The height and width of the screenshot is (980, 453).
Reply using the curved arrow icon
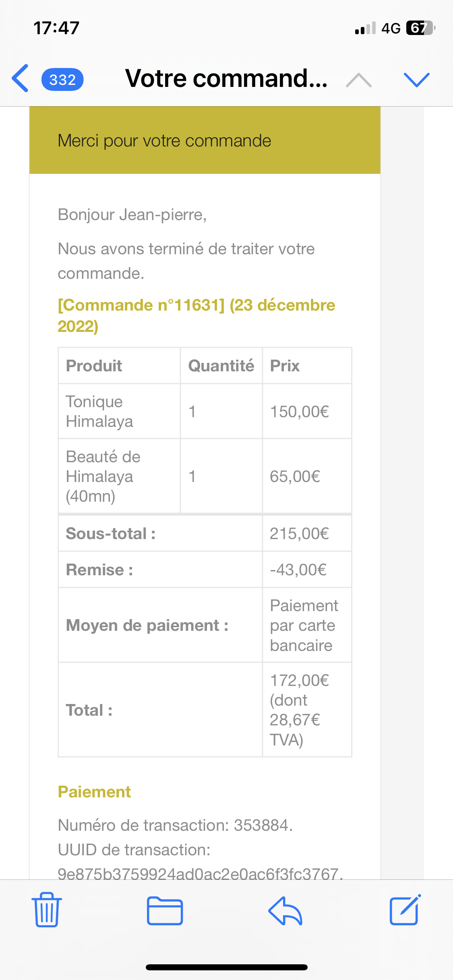click(x=285, y=911)
